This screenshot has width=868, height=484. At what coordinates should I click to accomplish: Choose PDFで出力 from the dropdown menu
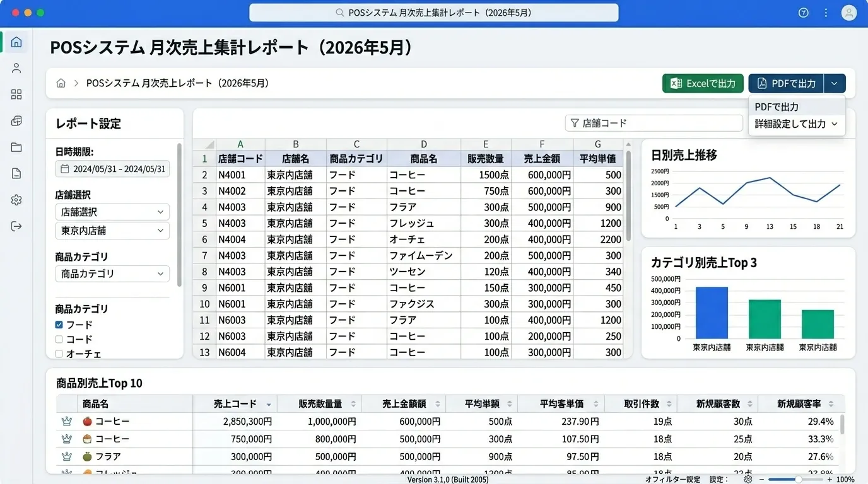coord(797,107)
